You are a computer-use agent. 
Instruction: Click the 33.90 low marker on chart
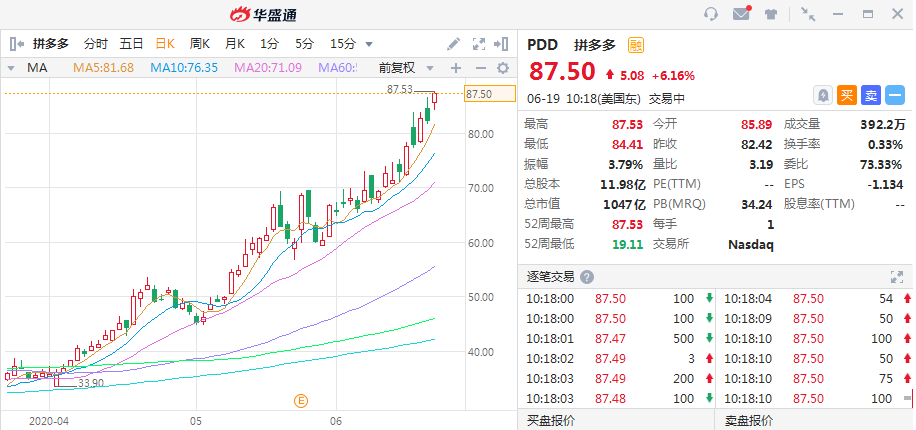click(x=90, y=383)
